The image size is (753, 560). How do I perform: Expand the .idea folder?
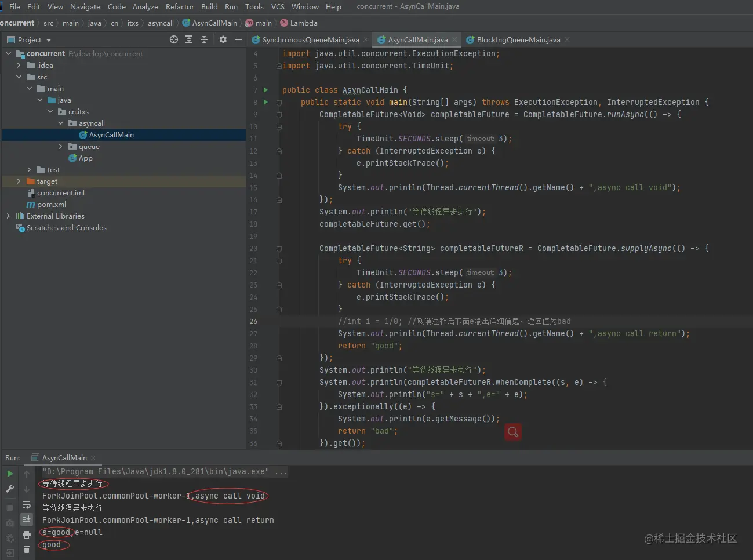[19, 65]
